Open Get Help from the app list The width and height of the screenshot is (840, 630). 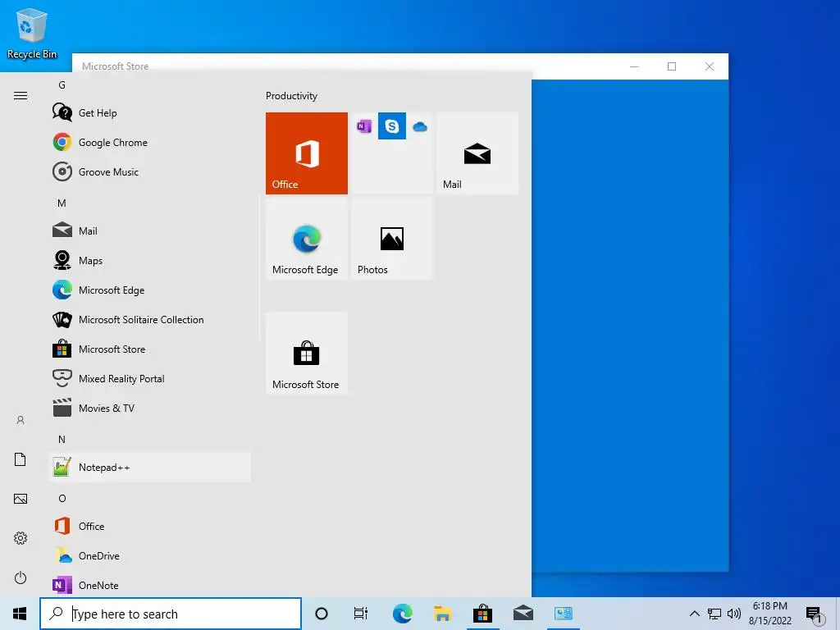click(x=150, y=113)
